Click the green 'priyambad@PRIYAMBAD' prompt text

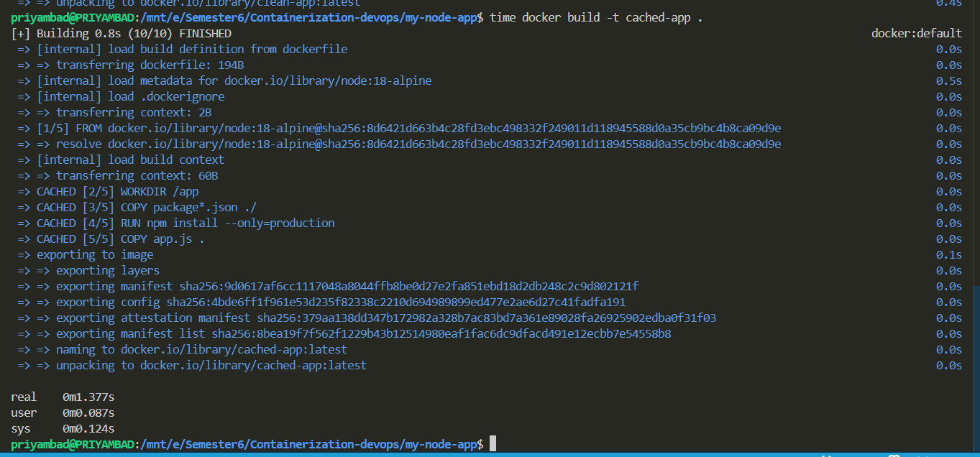pyautogui.click(x=72, y=443)
